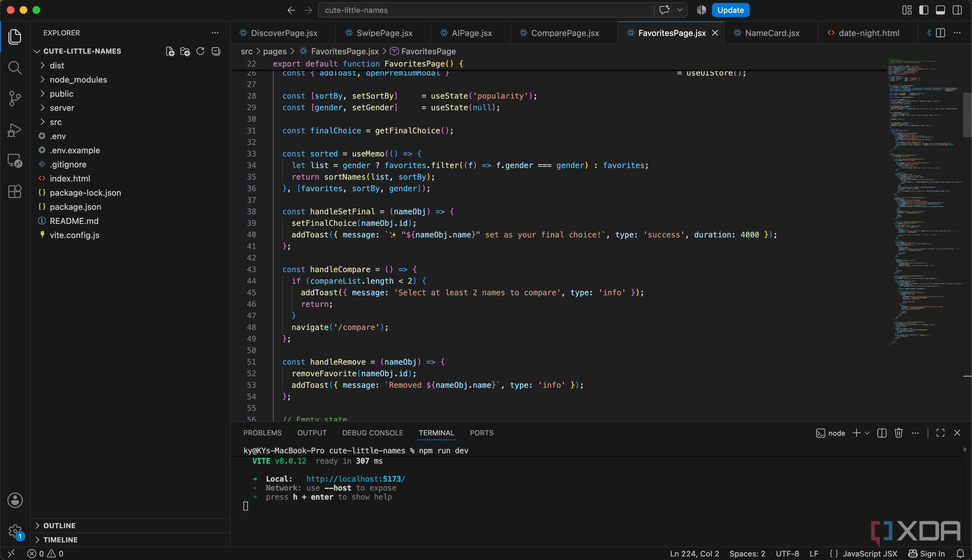Click the editor minimap code overview
The width and height of the screenshot is (972, 560).
(x=925, y=202)
